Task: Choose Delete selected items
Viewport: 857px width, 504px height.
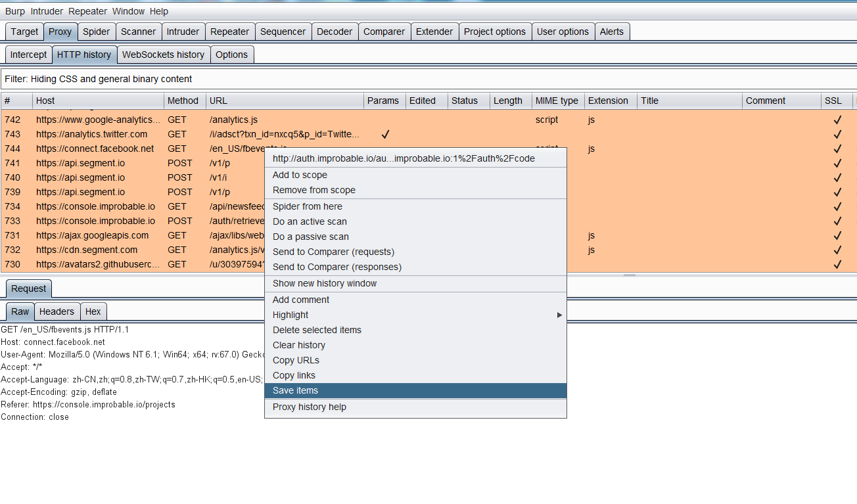Action: pyautogui.click(x=415, y=330)
